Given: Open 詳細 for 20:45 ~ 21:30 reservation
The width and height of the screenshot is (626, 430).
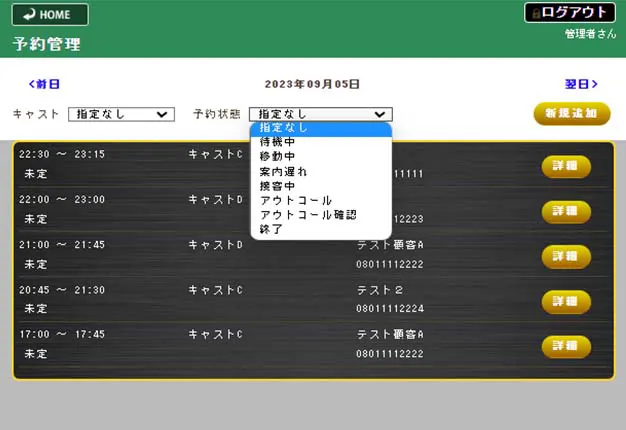Looking at the screenshot, I should [x=566, y=301].
